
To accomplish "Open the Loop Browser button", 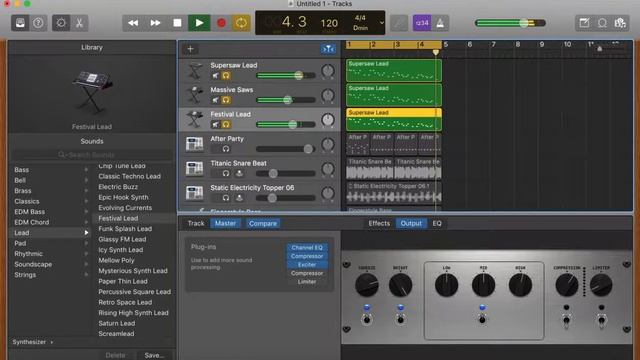I will 602,23.
